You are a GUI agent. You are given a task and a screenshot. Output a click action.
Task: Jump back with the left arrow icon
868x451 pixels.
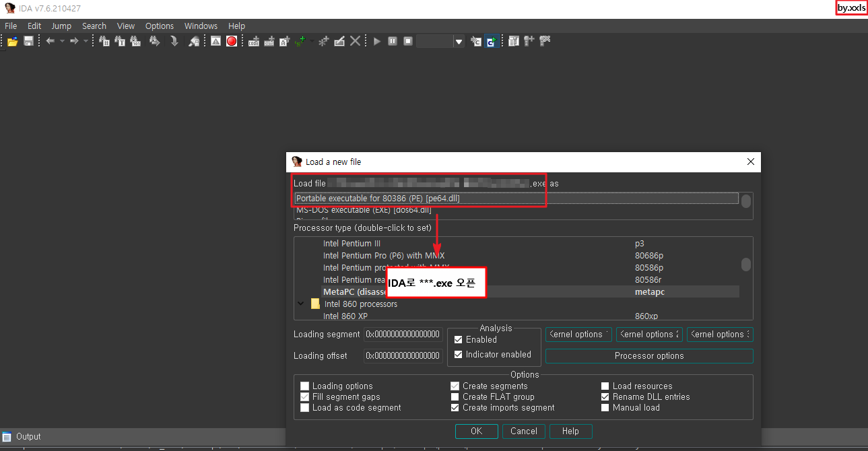51,41
